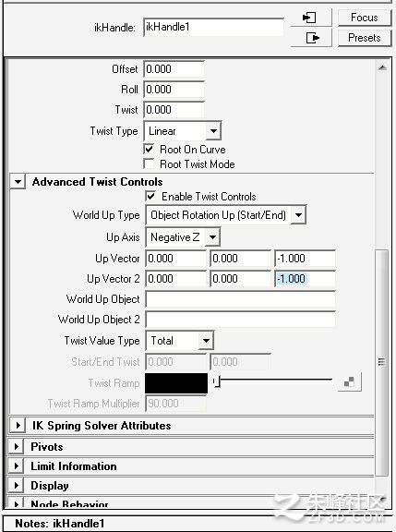Expand the Display section
This screenshot has width=396, height=532.
(16, 486)
